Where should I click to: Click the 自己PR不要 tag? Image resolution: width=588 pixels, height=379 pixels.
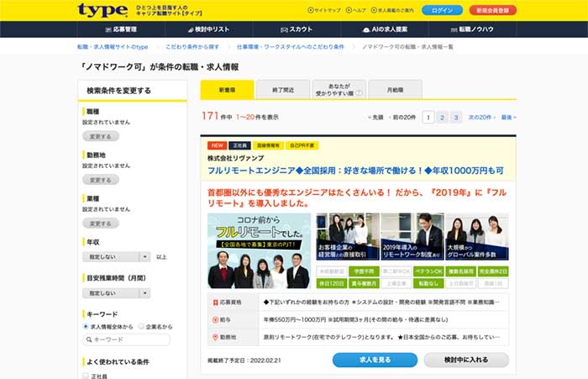pos(302,145)
